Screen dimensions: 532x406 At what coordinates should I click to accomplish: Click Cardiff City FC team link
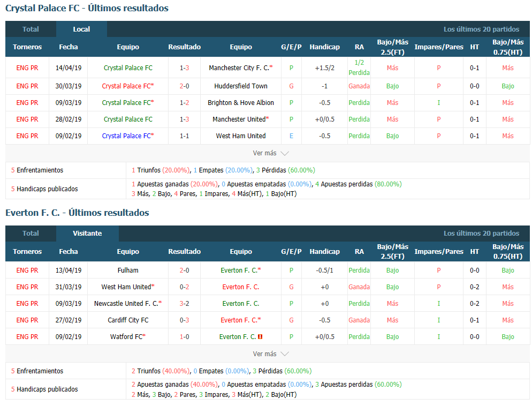[128, 320]
